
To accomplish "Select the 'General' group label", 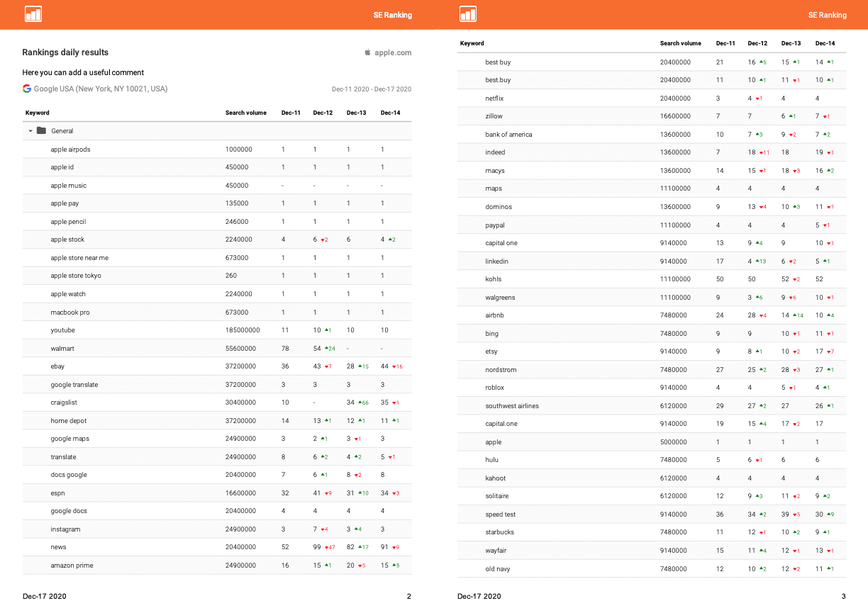I will (62, 131).
